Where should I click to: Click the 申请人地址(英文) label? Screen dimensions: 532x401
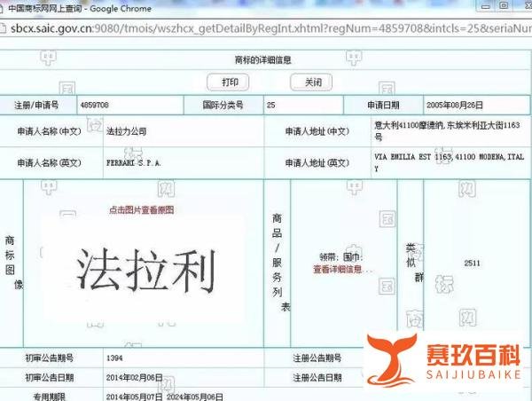click(317, 163)
